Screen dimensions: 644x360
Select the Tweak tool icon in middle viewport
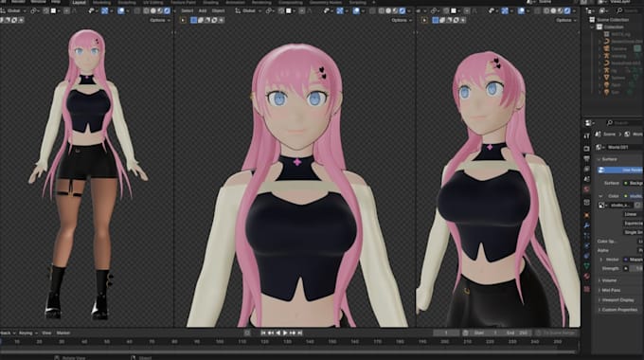pos(183,20)
